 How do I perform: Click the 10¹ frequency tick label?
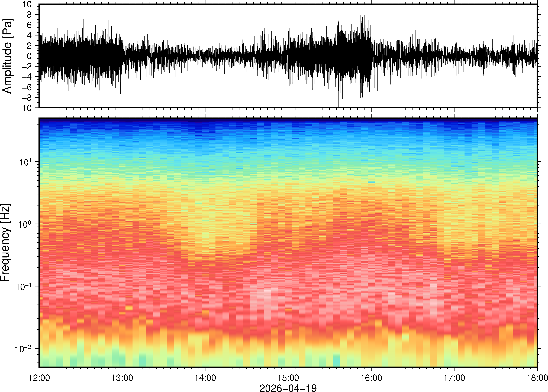25,162
